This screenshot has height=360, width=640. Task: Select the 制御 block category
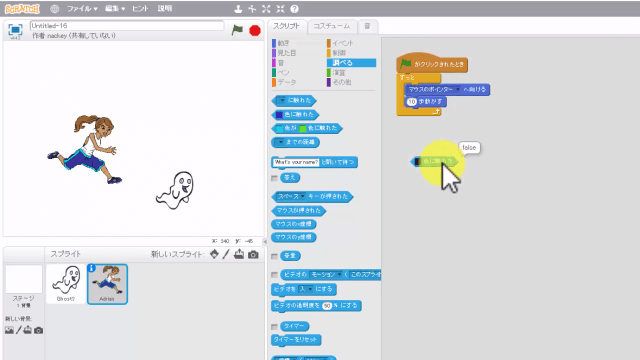click(339, 53)
